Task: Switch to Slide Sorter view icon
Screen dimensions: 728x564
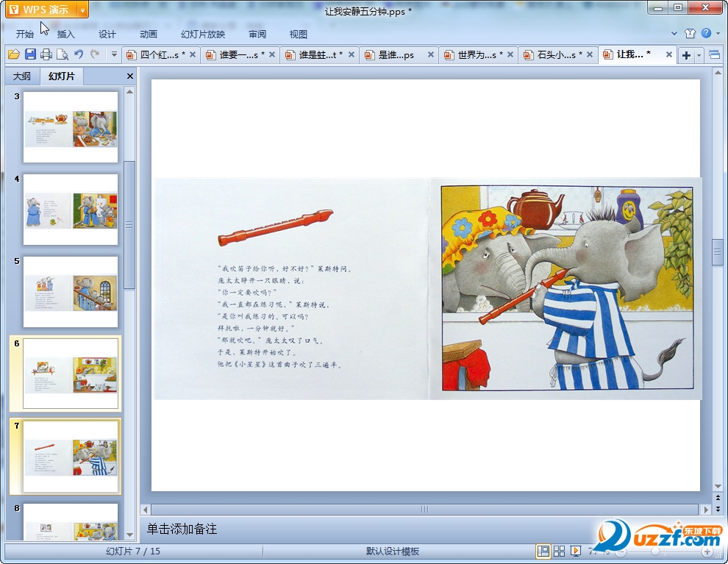Action: click(x=560, y=551)
